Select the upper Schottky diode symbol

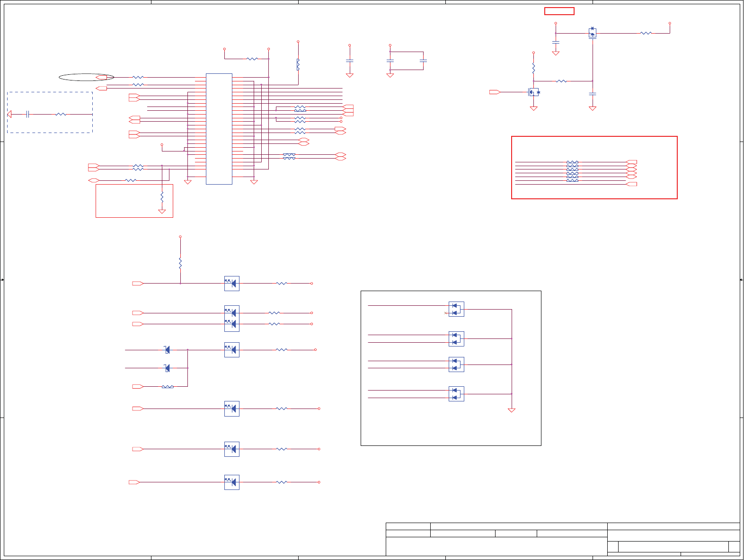pyautogui.click(x=167, y=350)
